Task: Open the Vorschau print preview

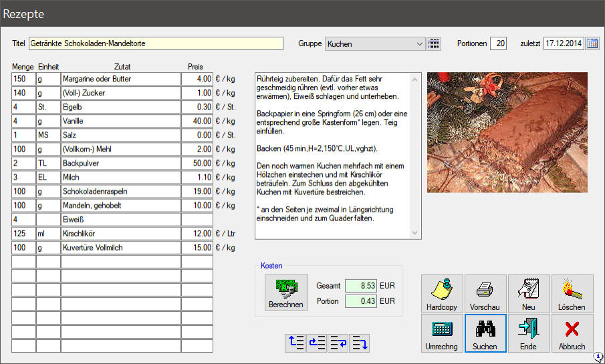Action: (485, 294)
